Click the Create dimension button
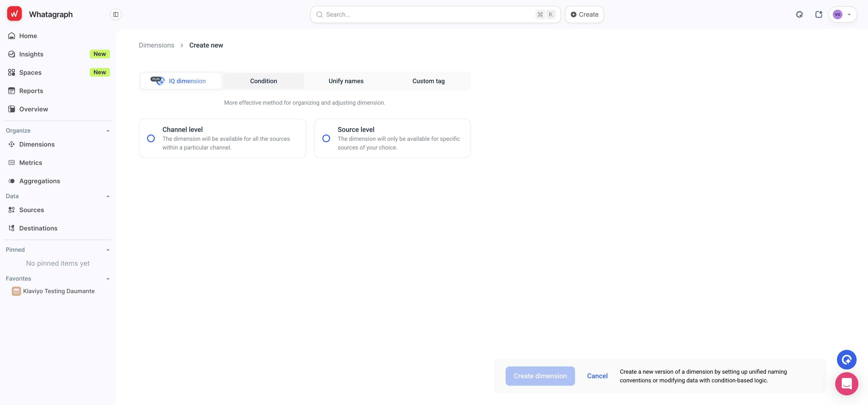The image size is (868, 405). pyautogui.click(x=540, y=376)
